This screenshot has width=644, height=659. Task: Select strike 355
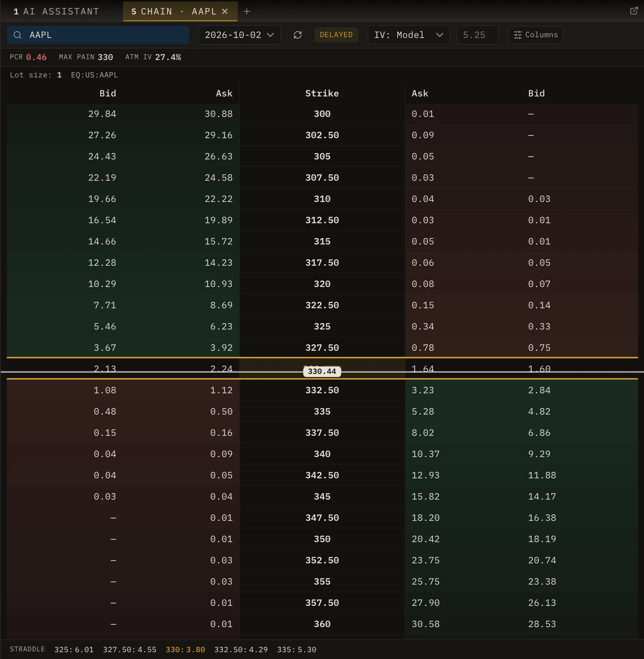tap(322, 582)
